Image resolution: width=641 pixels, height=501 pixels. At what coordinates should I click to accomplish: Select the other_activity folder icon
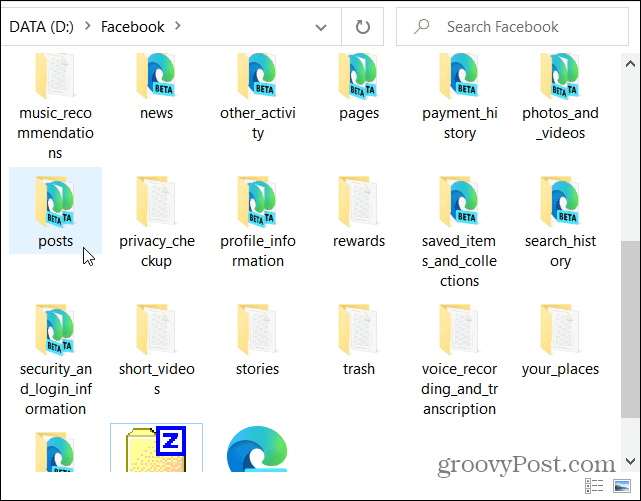[257, 76]
